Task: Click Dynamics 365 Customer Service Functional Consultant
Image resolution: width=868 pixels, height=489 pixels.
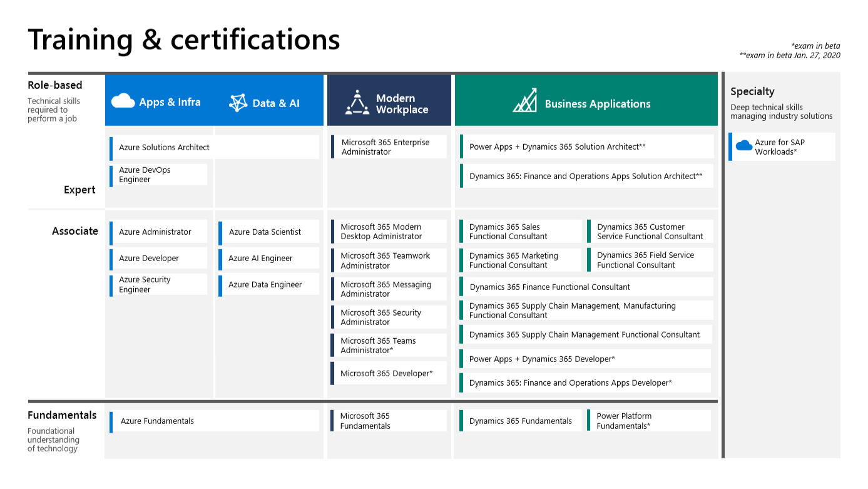Action: click(x=650, y=231)
